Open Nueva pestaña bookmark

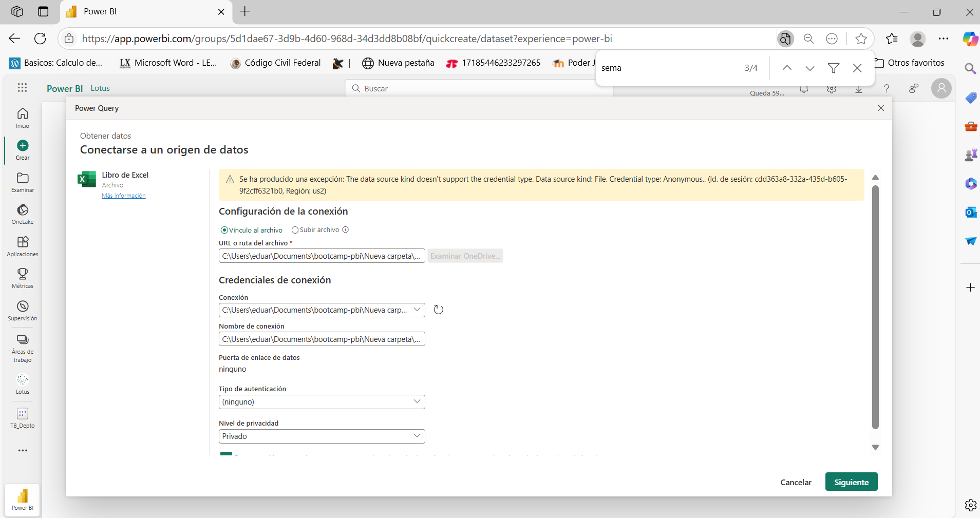coord(398,63)
